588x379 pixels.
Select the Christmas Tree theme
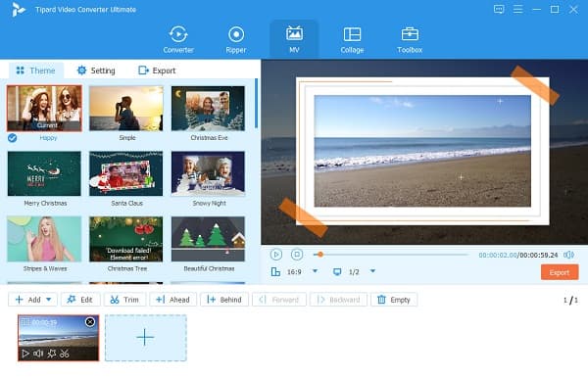click(126, 239)
